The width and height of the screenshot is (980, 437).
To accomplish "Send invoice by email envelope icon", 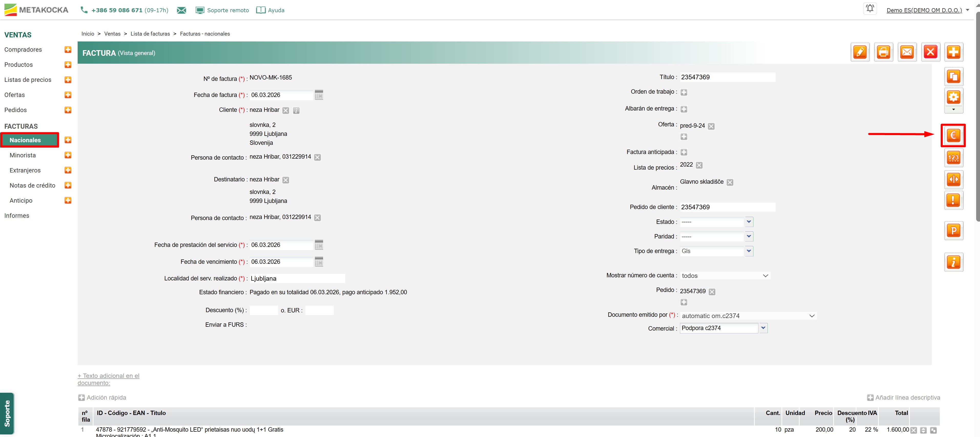I will click(x=906, y=52).
